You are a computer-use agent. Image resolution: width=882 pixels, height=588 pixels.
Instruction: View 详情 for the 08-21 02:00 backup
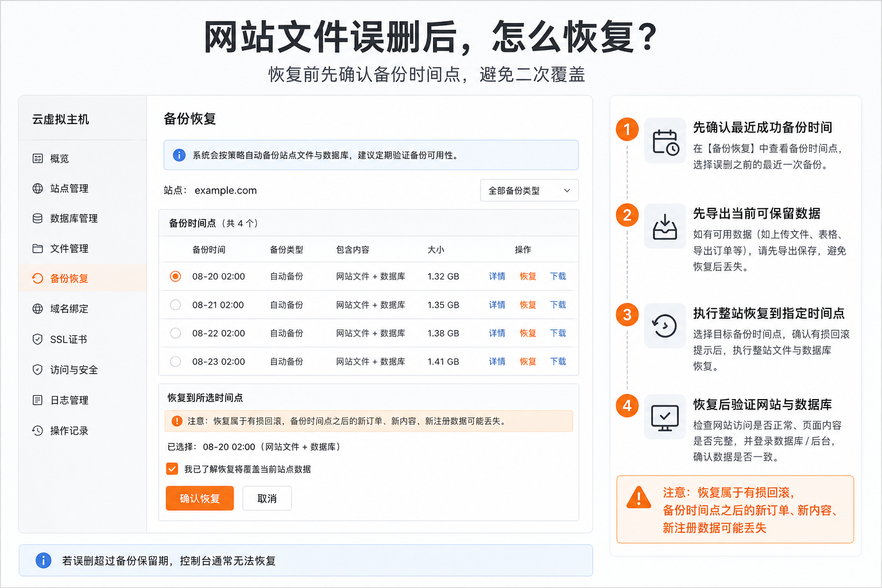tap(497, 305)
